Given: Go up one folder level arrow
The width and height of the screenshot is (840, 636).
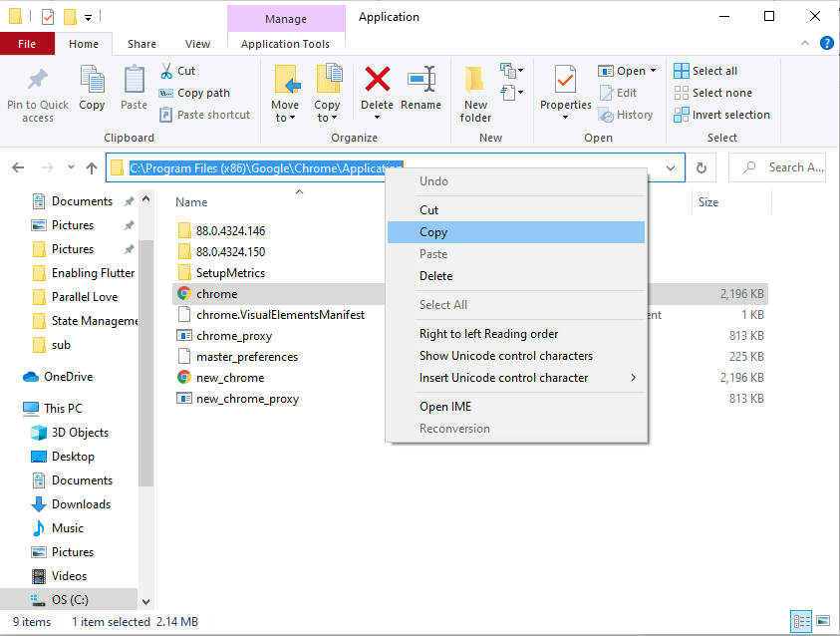Looking at the screenshot, I should pos(92,168).
